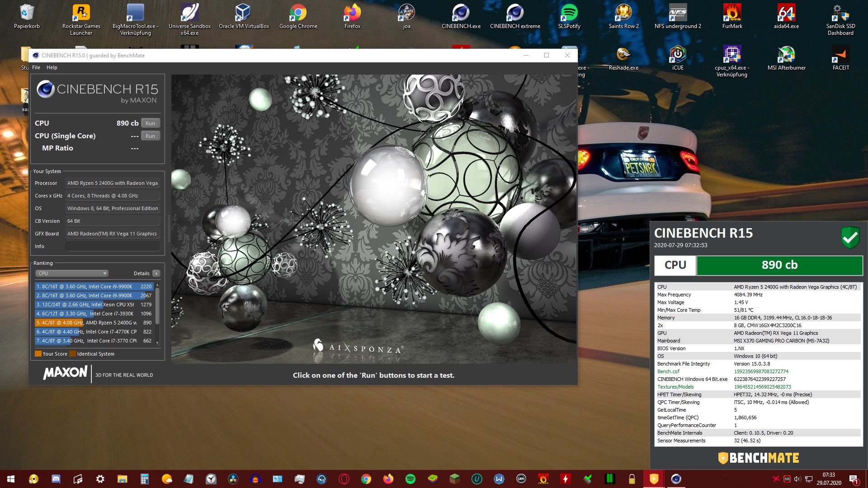
Task: Select the Saints Row 2 desktop icon
Action: pyautogui.click(x=623, y=17)
